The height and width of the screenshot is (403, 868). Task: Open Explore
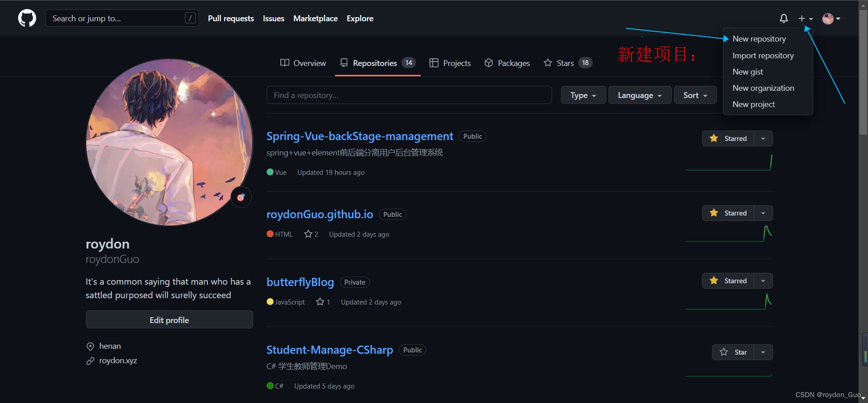point(360,19)
